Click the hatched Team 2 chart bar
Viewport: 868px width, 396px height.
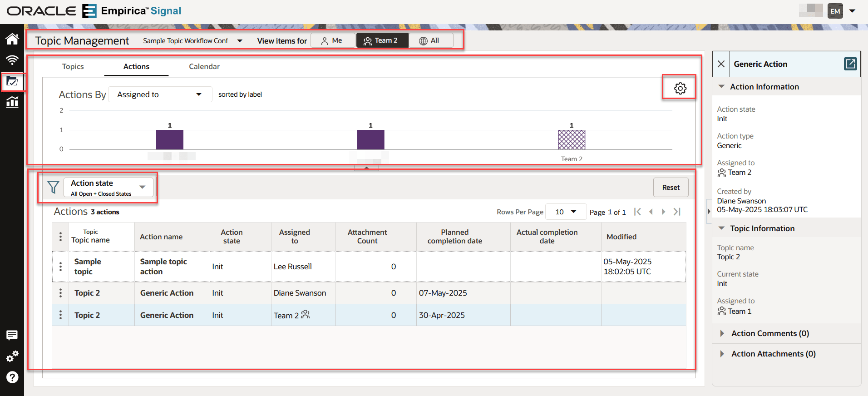tap(572, 140)
